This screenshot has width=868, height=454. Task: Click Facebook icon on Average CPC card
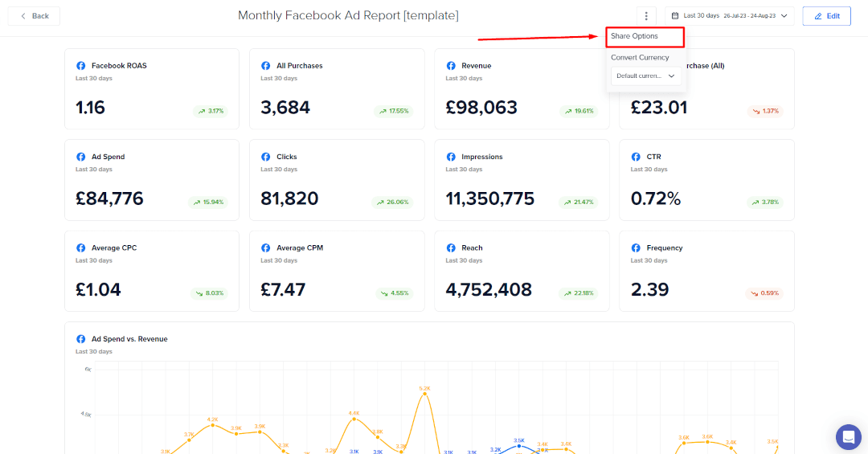coord(81,248)
